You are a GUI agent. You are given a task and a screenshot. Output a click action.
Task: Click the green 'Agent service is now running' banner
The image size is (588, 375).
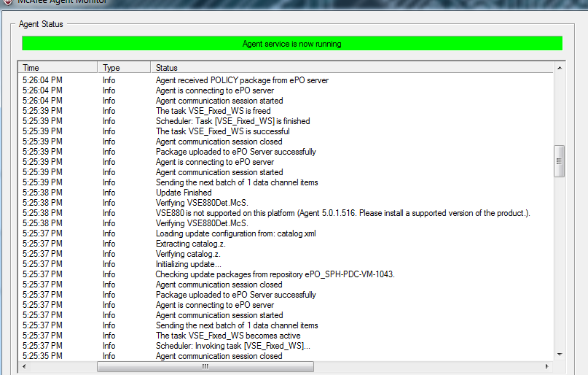pyautogui.click(x=292, y=44)
